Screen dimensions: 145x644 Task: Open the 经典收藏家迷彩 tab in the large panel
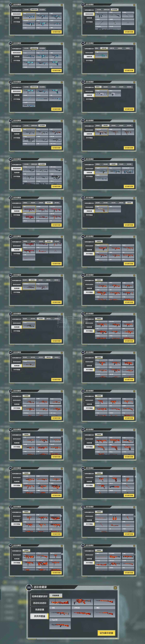coord(40,597)
